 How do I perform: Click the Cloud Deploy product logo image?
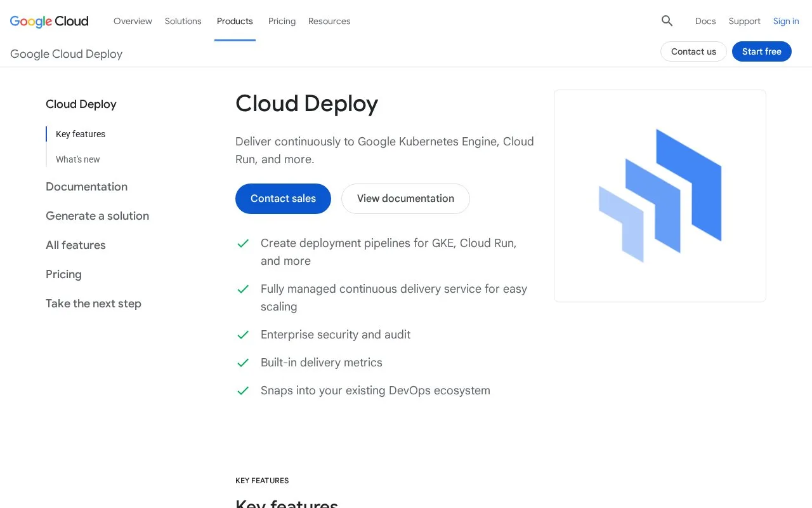click(x=660, y=196)
